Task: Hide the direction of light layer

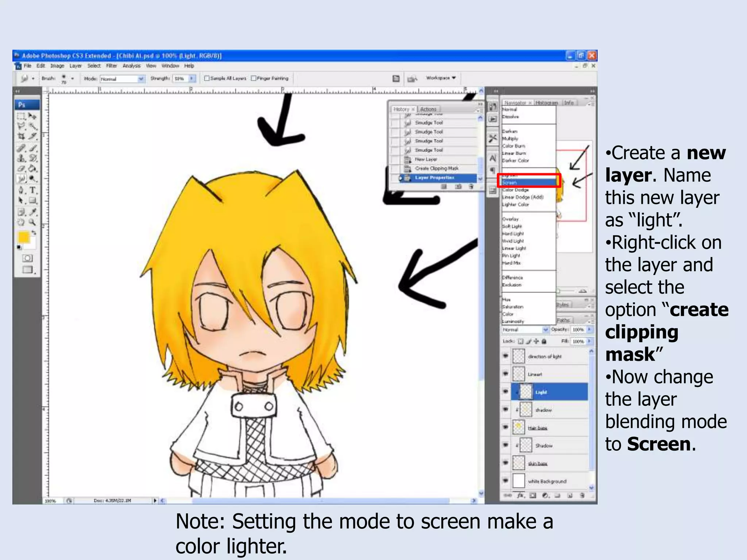Action: coord(506,356)
